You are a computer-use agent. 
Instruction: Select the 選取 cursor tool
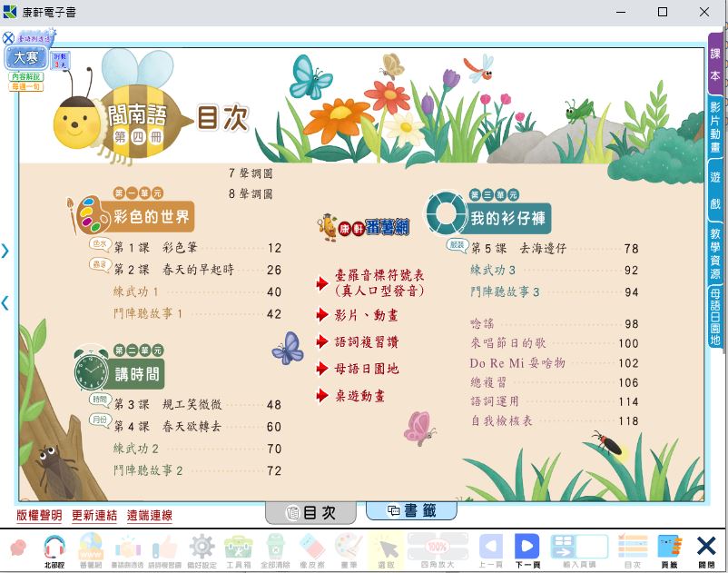point(387,550)
